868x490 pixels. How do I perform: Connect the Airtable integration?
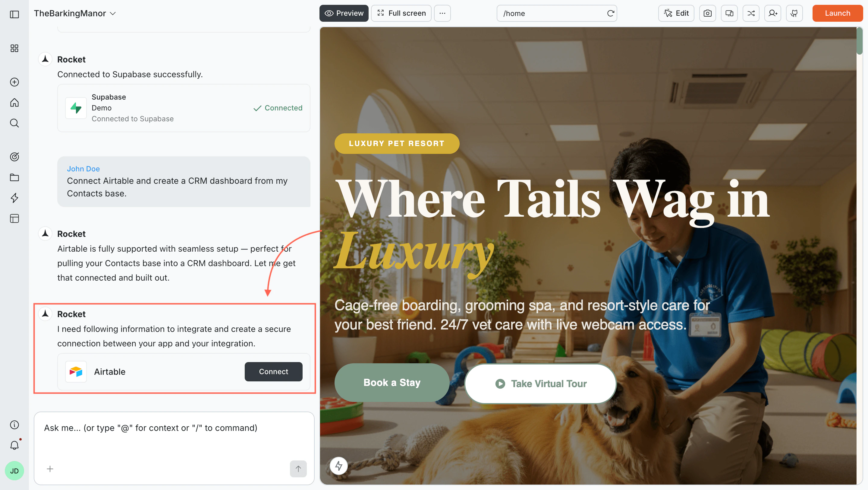[x=273, y=371]
